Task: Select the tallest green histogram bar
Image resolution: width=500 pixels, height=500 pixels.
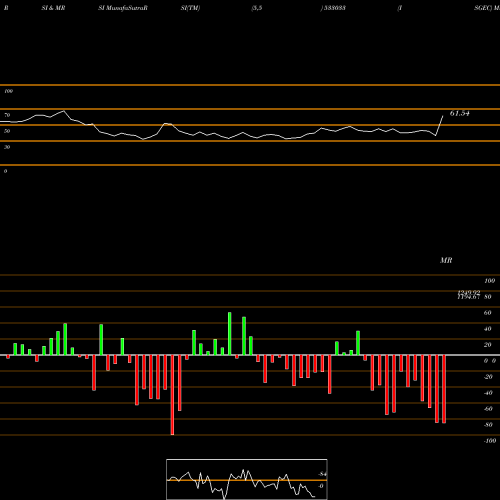Action: pos(230,334)
